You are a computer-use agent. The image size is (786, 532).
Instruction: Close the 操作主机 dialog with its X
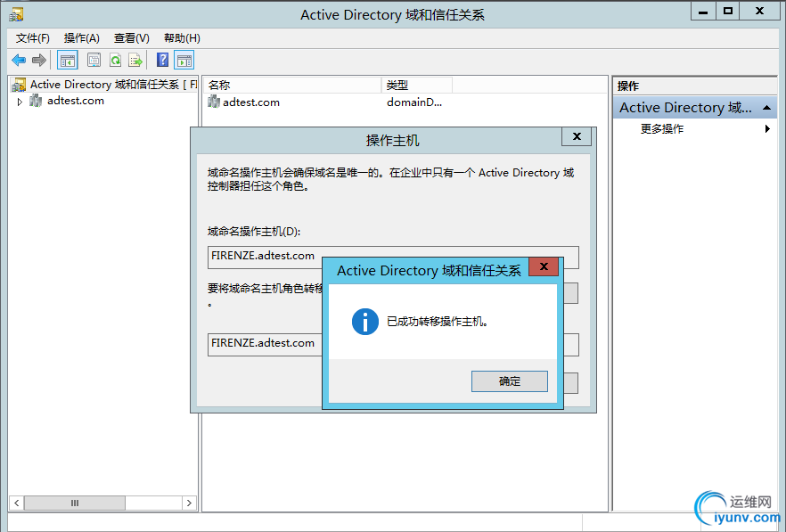pyautogui.click(x=577, y=136)
